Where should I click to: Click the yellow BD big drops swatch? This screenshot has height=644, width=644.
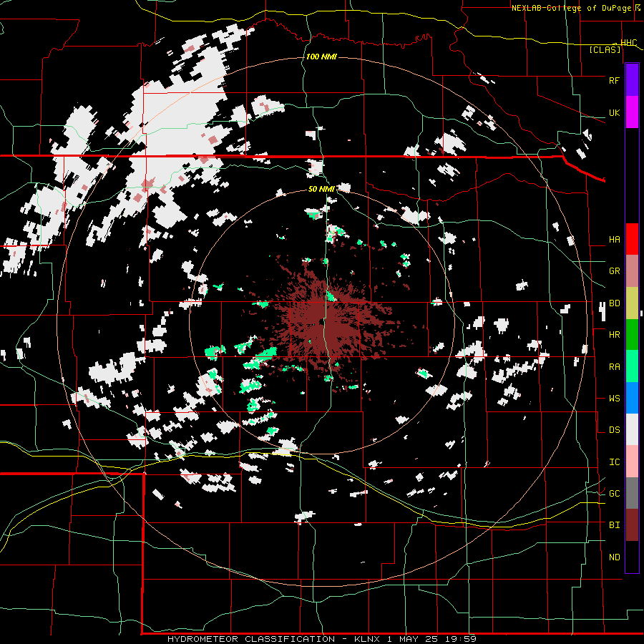coord(632,303)
